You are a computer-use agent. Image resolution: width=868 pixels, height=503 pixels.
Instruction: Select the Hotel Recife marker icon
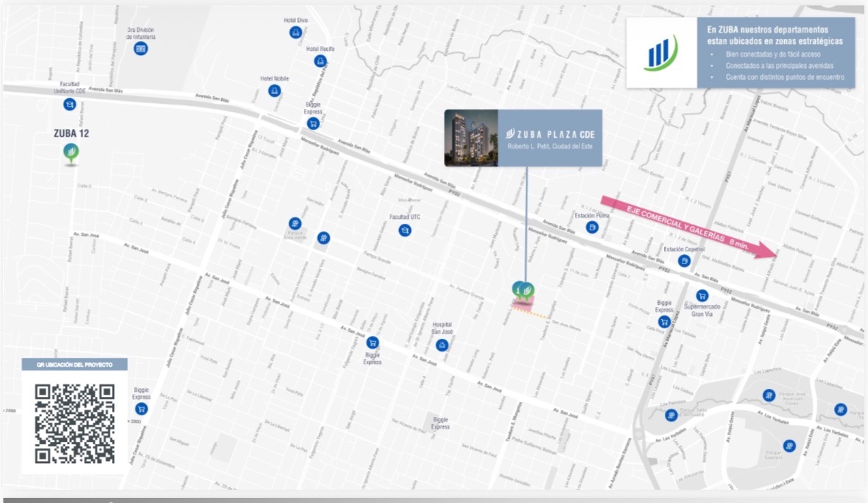[x=320, y=61]
